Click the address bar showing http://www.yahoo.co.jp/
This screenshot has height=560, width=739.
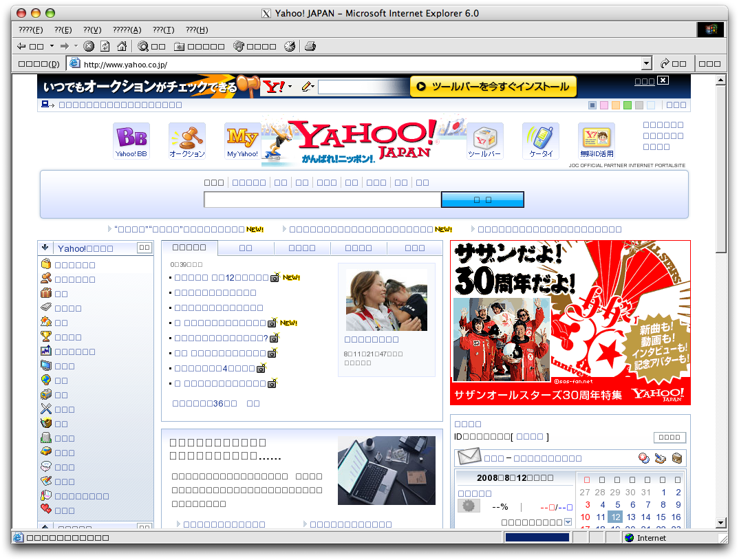[x=358, y=64]
